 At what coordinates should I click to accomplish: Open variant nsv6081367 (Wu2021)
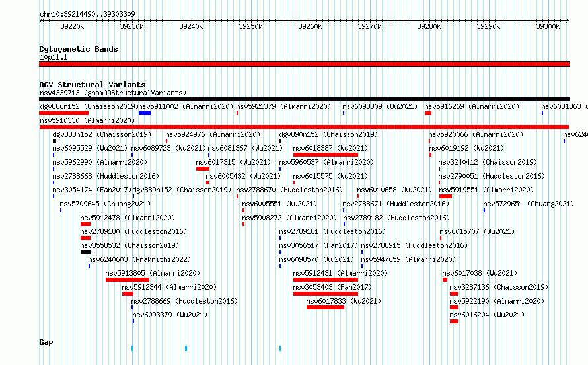pos(245,148)
